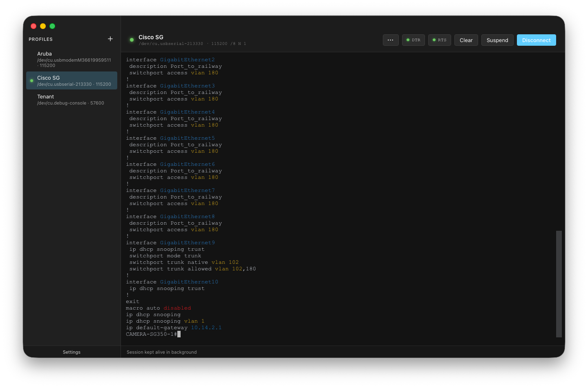588x388 pixels.
Task: Switch to the Cisco SG profile
Action: click(72, 80)
